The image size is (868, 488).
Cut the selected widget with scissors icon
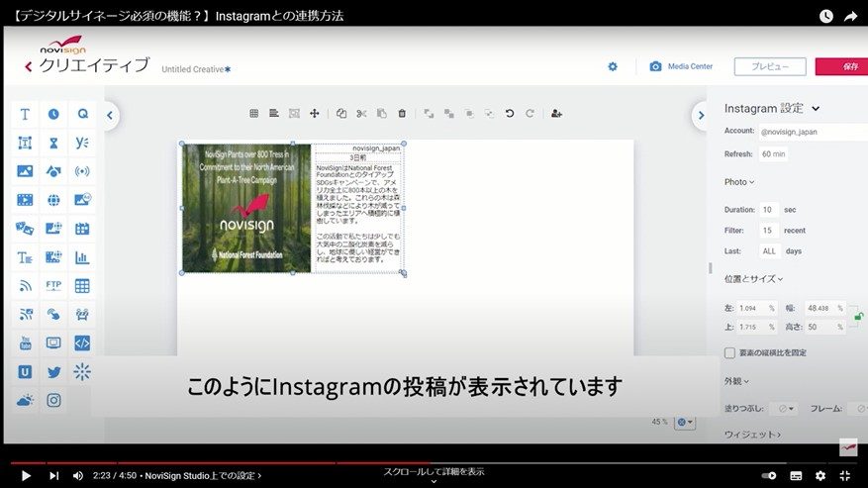[x=361, y=113]
